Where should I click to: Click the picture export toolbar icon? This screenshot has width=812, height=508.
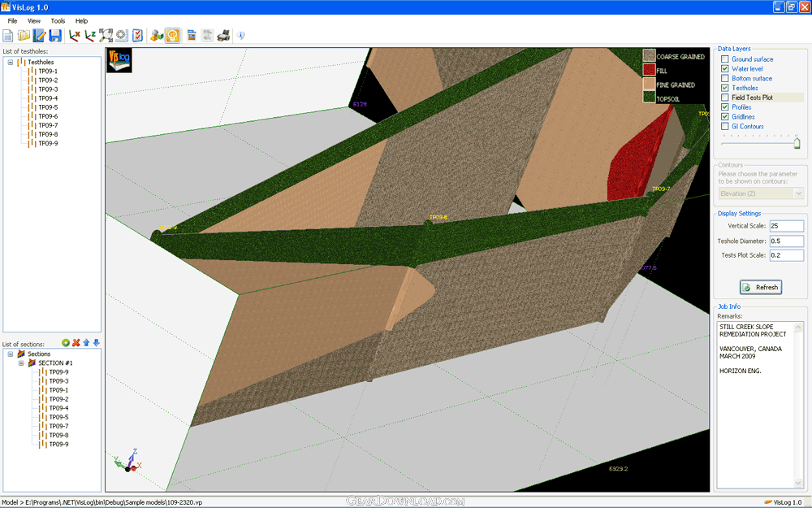point(192,36)
